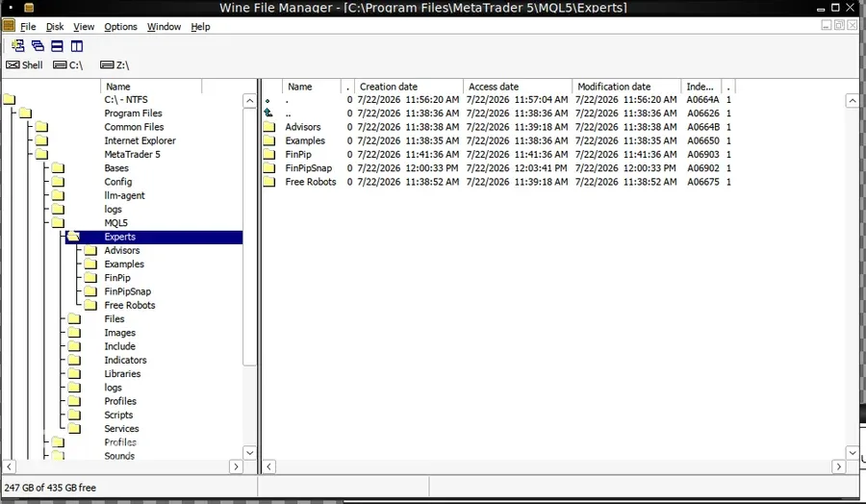Viewport: 866px width, 504px height.
Task: Click the open Experts folder icon in tree
Action: pos(73,237)
